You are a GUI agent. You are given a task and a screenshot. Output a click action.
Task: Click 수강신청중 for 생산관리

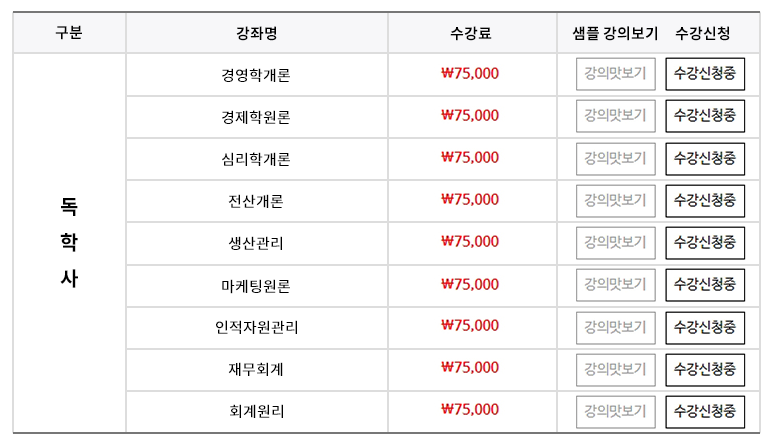point(705,243)
